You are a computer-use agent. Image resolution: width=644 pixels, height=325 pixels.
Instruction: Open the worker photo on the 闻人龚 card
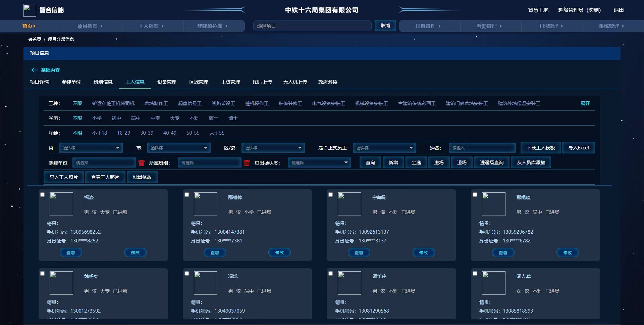tap(494, 283)
